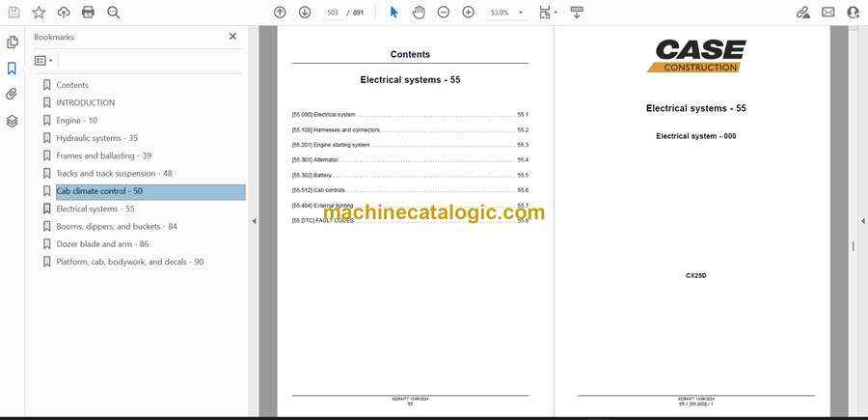
Task: Click [55.000] Electrical system contents entry
Action: tap(410, 115)
